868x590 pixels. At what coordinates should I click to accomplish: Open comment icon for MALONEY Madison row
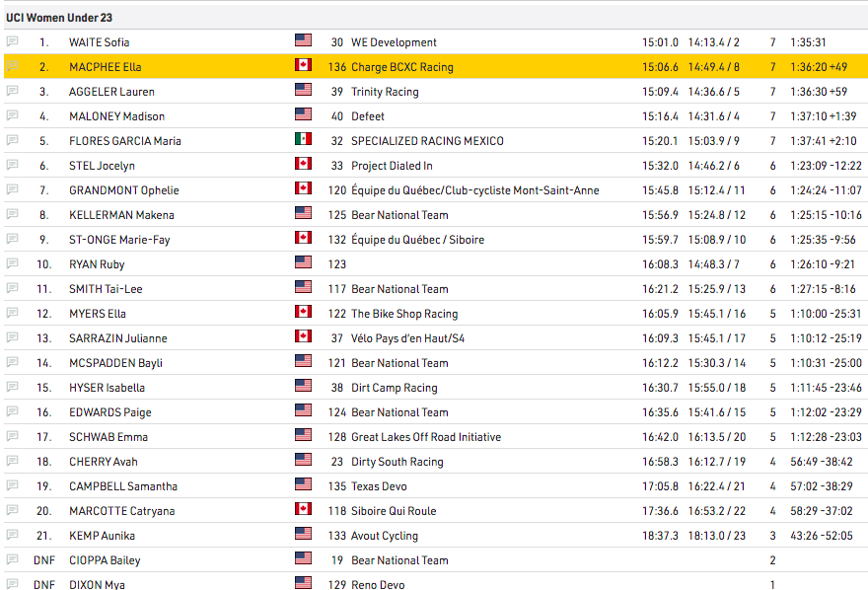coord(12,115)
